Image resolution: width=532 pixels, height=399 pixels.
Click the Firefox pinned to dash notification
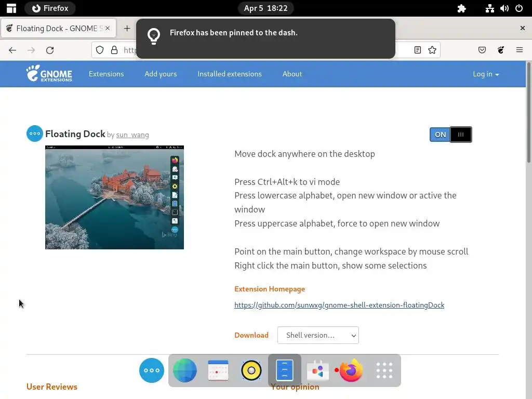[265, 38]
